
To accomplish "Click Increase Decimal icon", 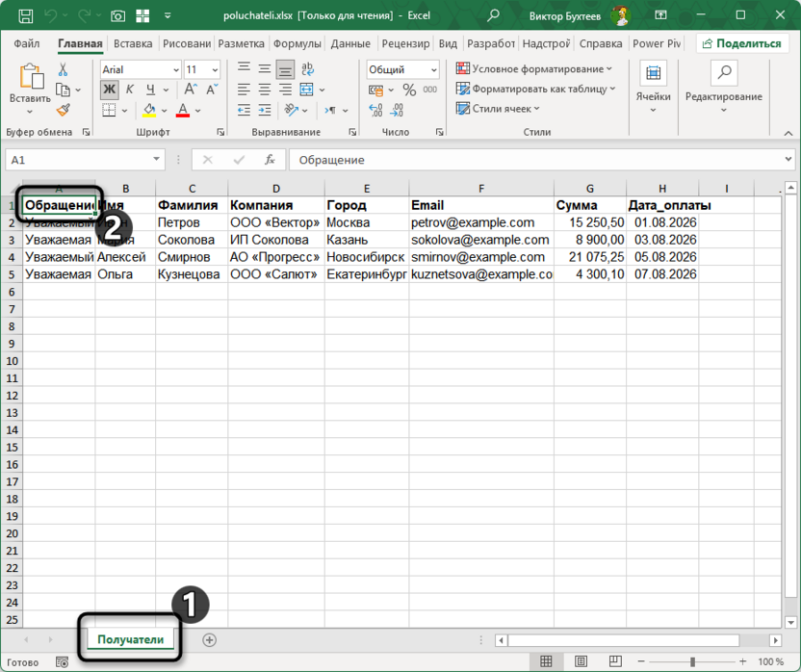I will click(x=375, y=110).
